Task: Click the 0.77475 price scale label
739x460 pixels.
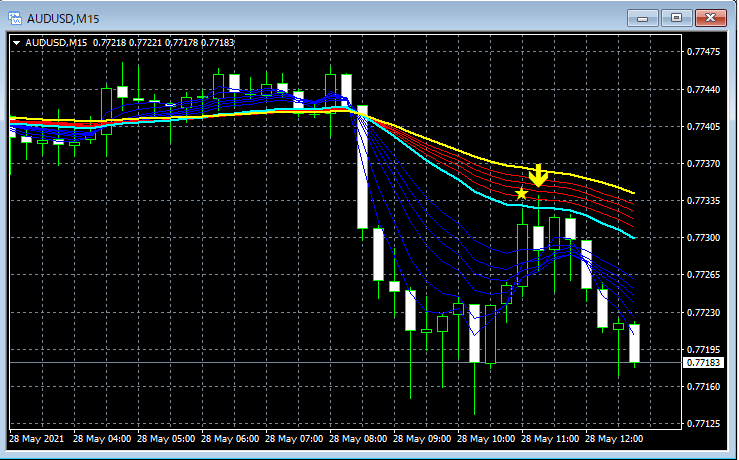Action: [x=703, y=52]
